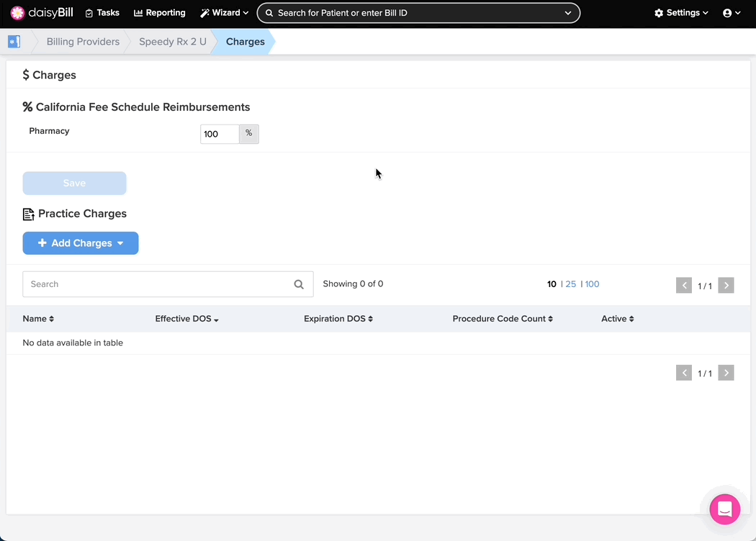Screen dimensions: 756x541
Task: Open the Reporting page
Action: pyautogui.click(x=160, y=13)
